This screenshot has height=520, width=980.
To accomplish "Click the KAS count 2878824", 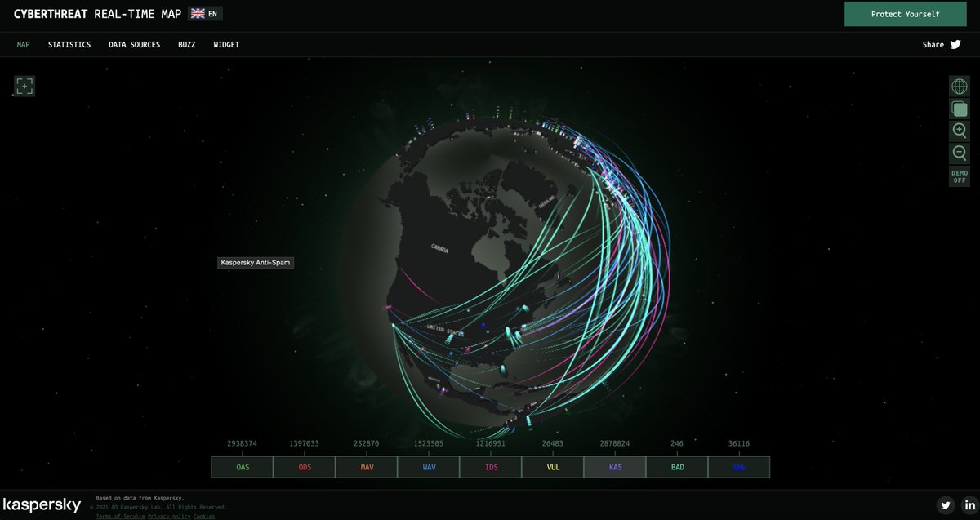I will (x=615, y=443).
